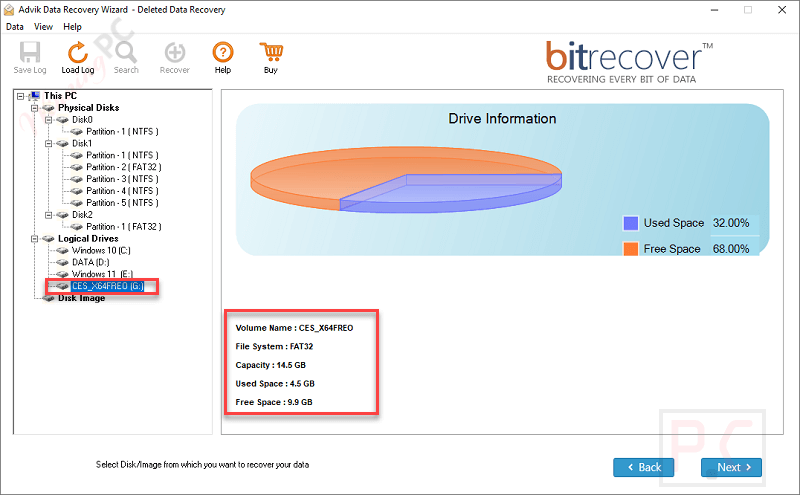
Task: Click the drive icon beside Disk Image
Action: [x=48, y=299]
